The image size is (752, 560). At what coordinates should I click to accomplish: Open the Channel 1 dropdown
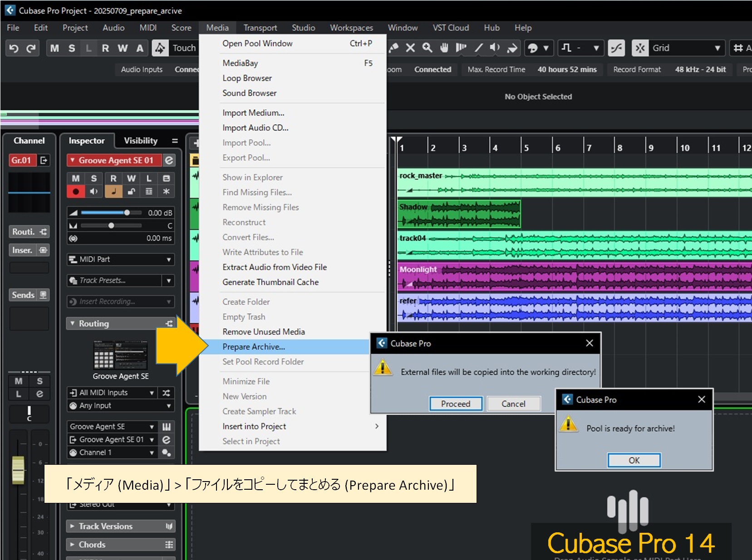pyautogui.click(x=113, y=453)
